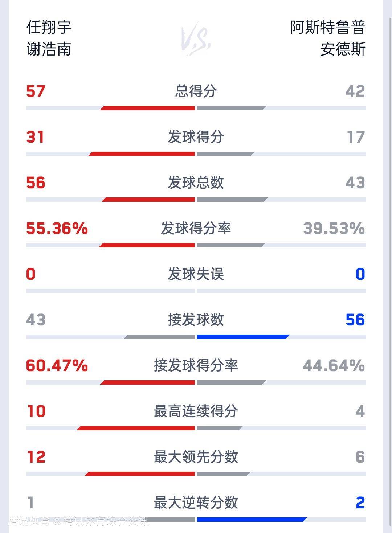Tap the 最高连续得分 label
Image resolution: width=392 pixels, height=533 pixels.
[196, 411]
